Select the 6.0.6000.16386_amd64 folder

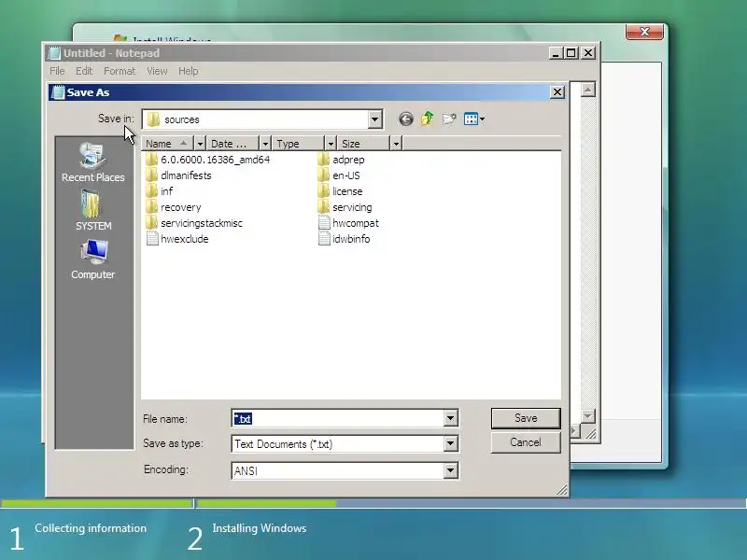tap(208, 160)
